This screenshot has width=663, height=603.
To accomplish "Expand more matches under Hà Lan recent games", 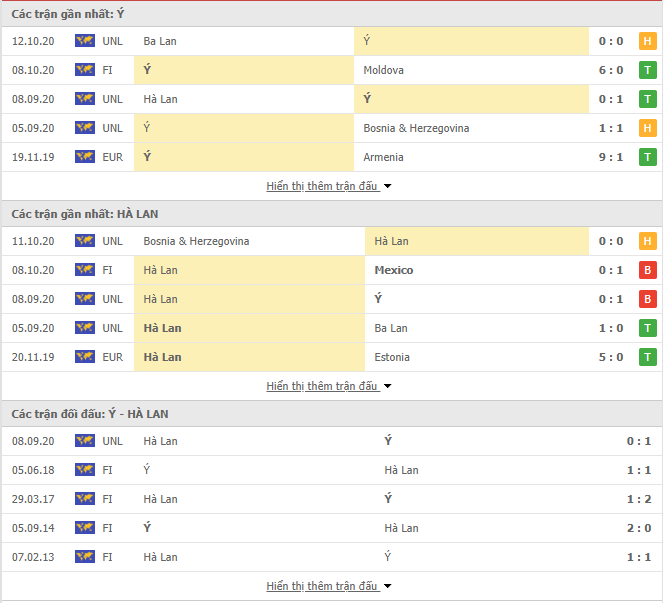I will tap(329, 386).
